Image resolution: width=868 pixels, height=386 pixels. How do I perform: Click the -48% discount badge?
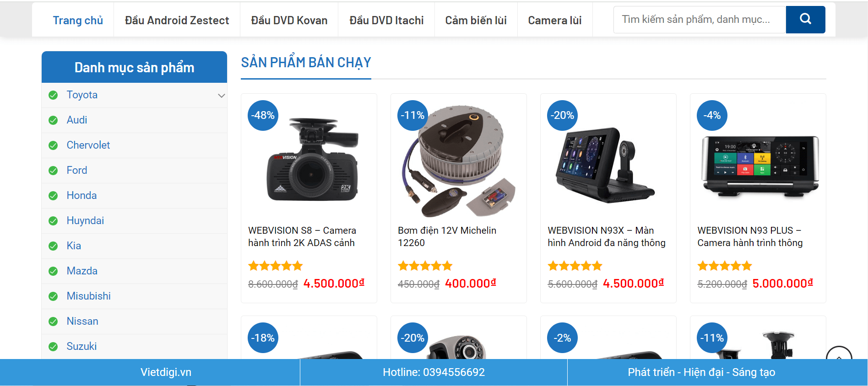coord(263,115)
